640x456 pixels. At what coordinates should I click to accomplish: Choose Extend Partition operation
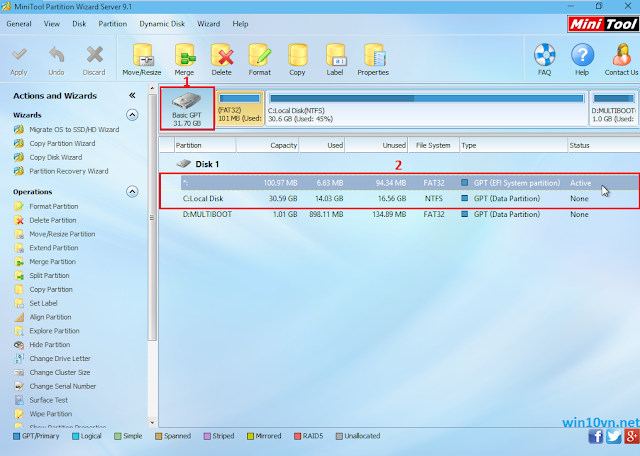[x=53, y=248]
